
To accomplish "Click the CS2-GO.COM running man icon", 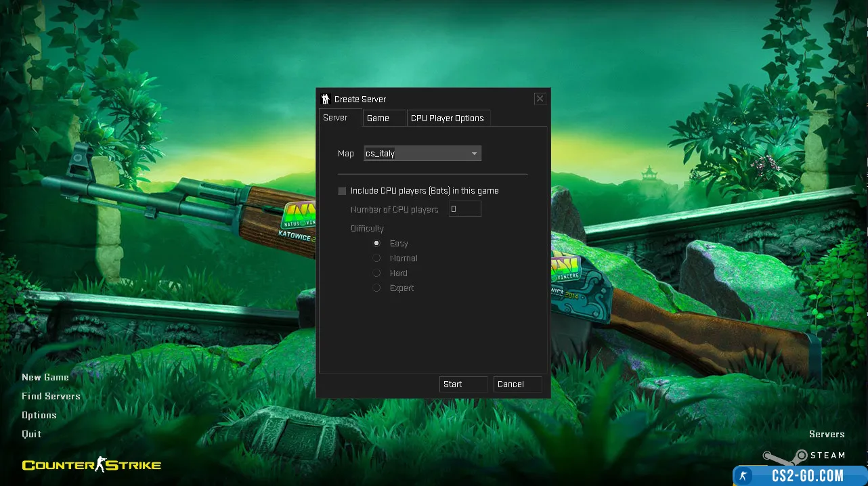I will (x=743, y=476).
